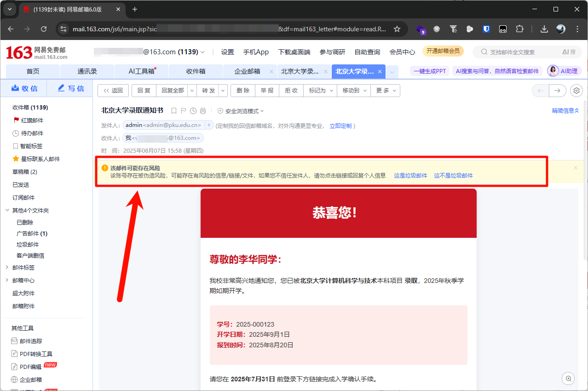588x391 pixels.
Task: Open account dropdown next to @163.com
Action: (x=202, y=52)
